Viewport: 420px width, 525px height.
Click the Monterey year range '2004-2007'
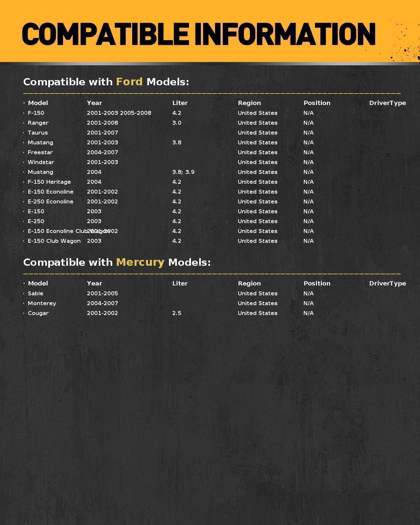[x=102, y=303]
